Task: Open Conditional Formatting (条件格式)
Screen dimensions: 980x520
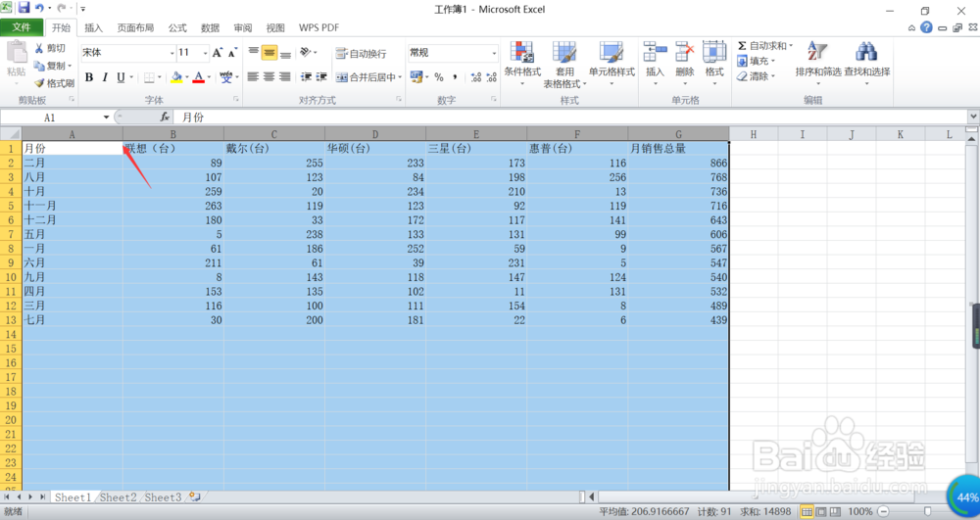Action: (522, 63)
